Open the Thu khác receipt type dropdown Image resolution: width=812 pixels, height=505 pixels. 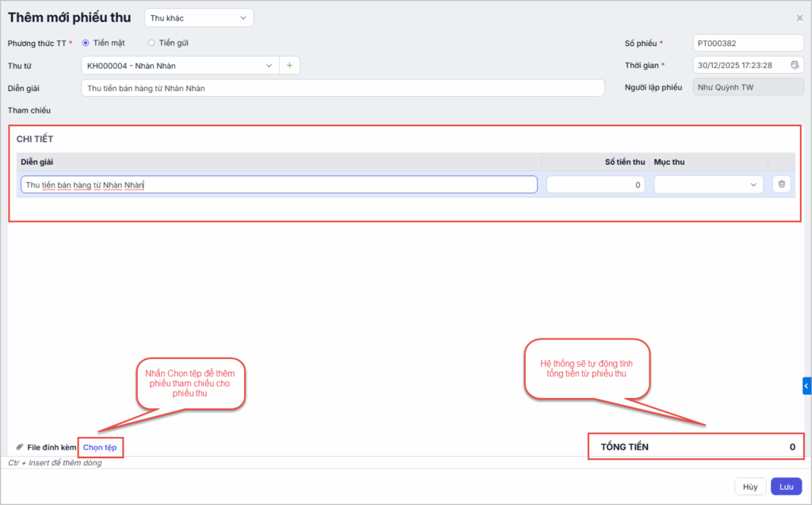(x=199, y=18)
